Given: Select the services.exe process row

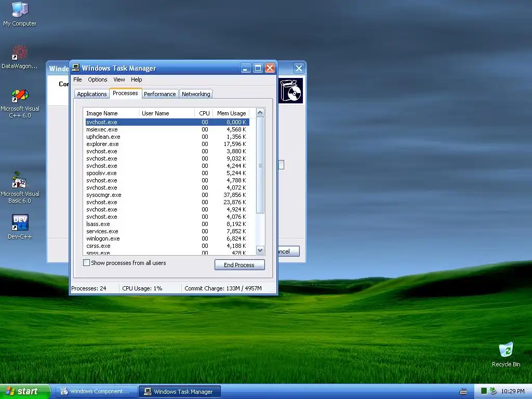Looking at the screenshot, I should (x=167, y=231).
